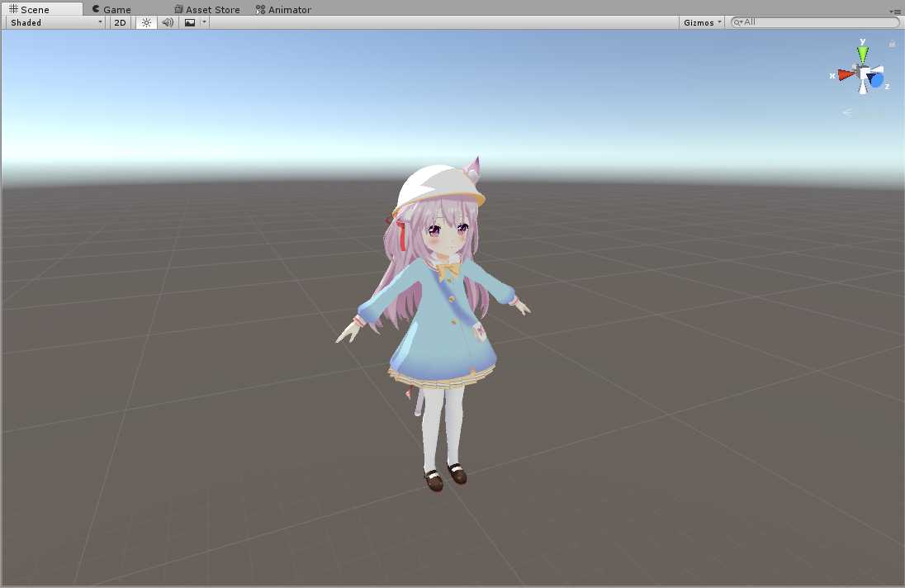The height and width of the screenshot is (588, 905).
Task: Click the search magnifier icon in the scene search
Action: pyautogui.click(x=738, y=22)
